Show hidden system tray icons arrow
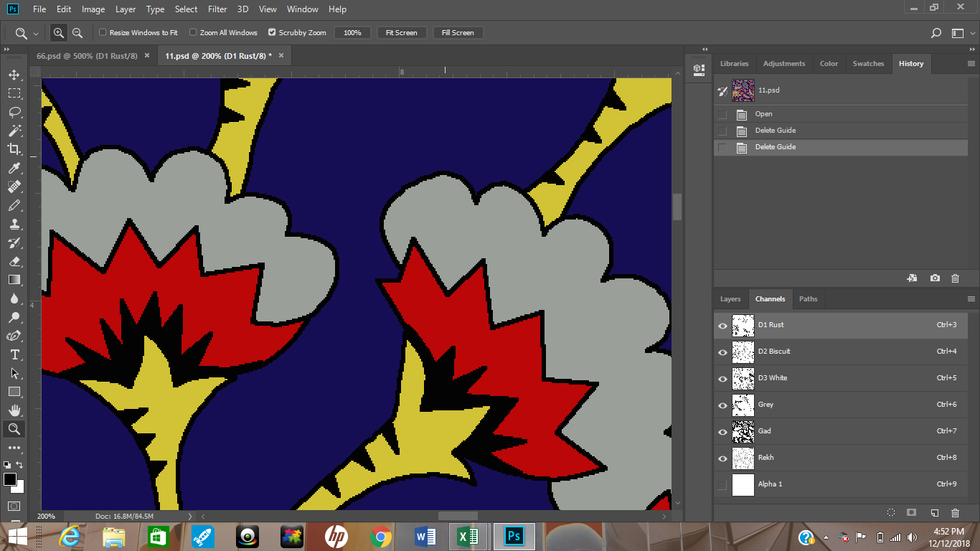The height and width of the screenshot is (551, 980). [826, 537]
